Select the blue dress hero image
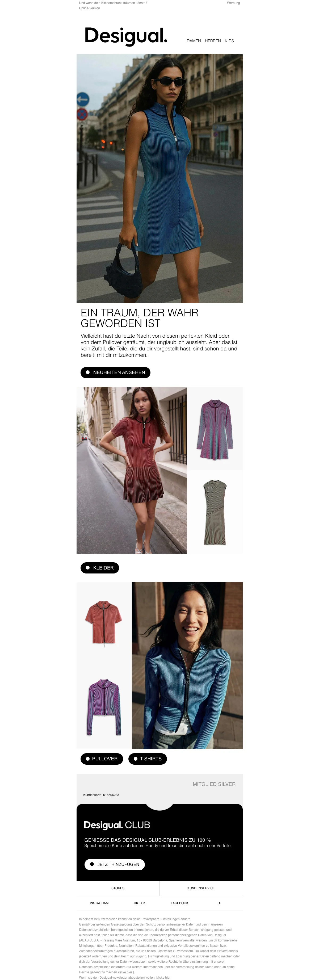Image resolution: width=319 pixels, height=980 pixels. [x=159, y=178]
